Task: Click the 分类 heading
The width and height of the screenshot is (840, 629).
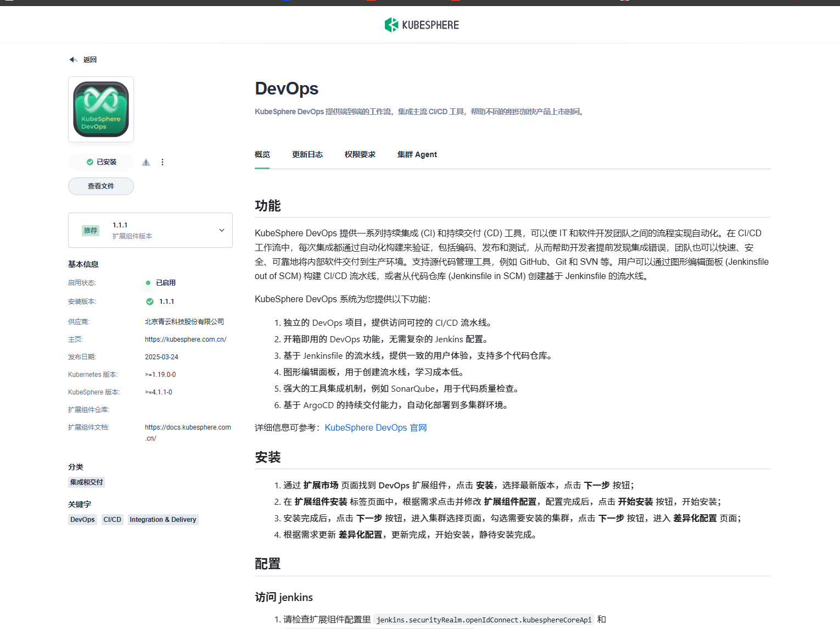Action: pyautogui.click(x=76, y=467)
